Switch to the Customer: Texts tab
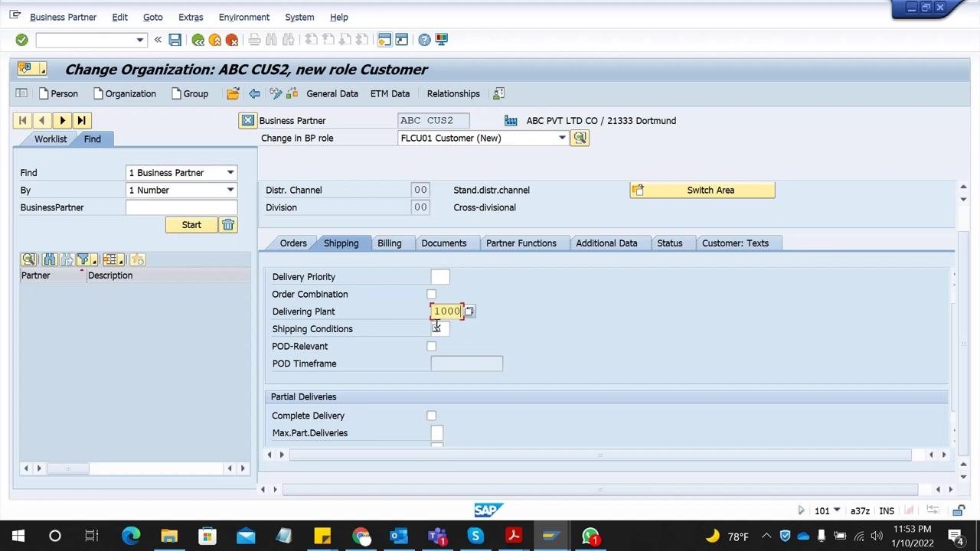The width and height of the screenshot is (980, 551). (x=735, y=243)
